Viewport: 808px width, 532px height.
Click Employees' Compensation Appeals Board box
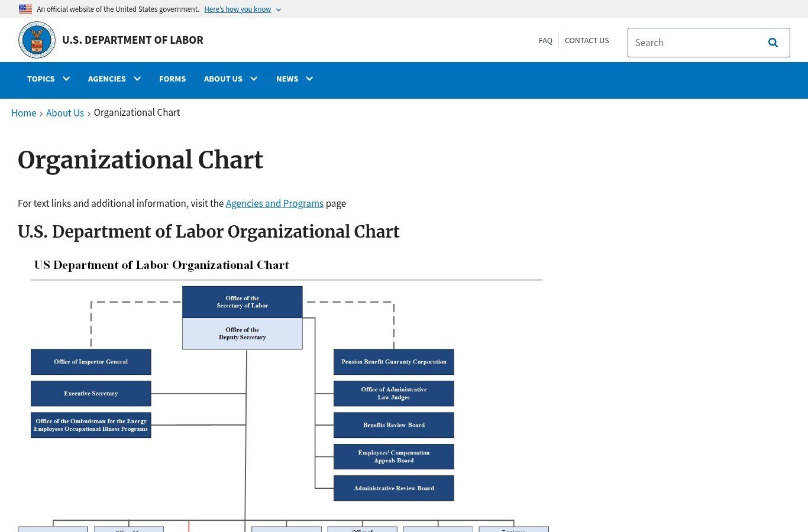point(394,457)
